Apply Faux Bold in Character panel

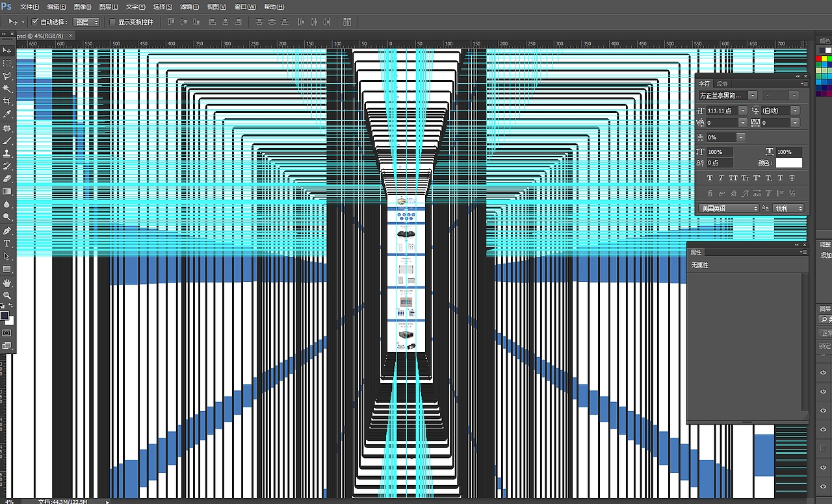click(710, 178)
